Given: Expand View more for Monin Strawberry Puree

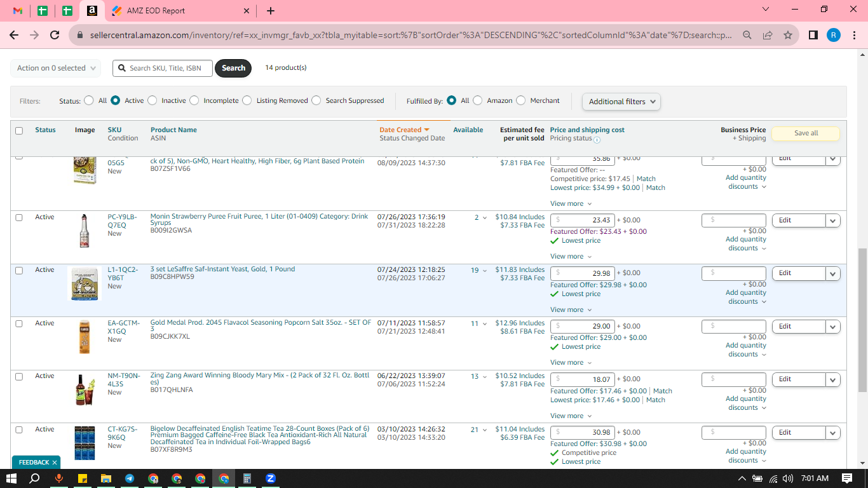Looking at the screenshot, I should coord(571,257).
